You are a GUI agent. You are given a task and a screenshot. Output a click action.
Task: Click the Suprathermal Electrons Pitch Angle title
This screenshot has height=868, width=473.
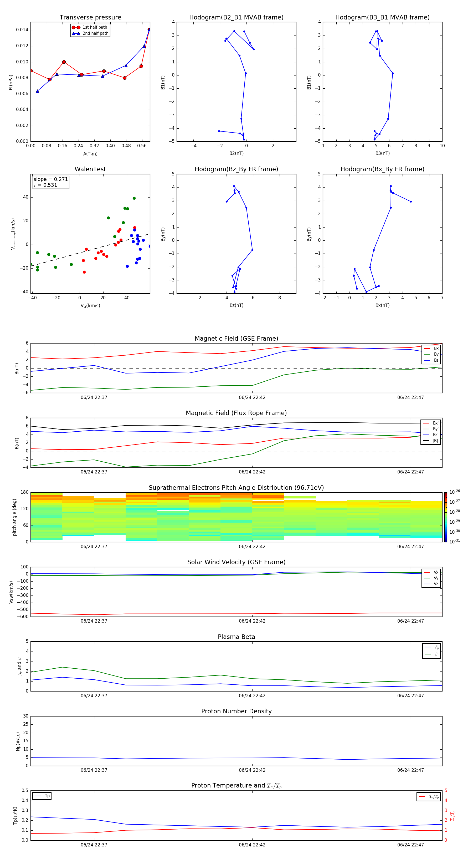[236, 488]
